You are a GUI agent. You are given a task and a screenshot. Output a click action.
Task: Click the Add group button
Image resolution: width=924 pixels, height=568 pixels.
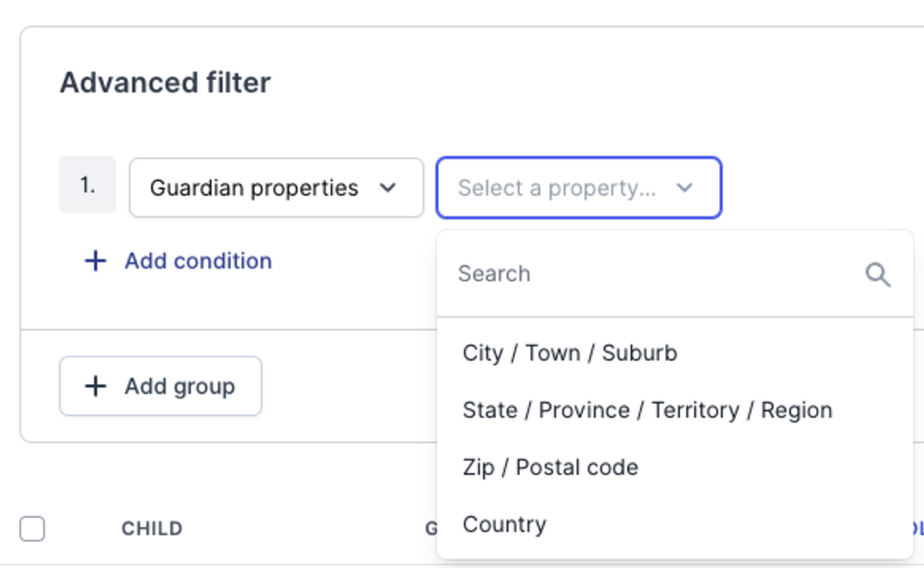point(160,386)
